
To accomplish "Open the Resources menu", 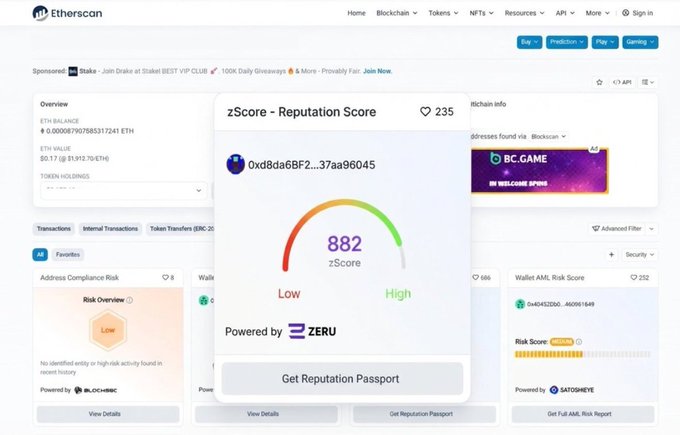I will 524,13.
